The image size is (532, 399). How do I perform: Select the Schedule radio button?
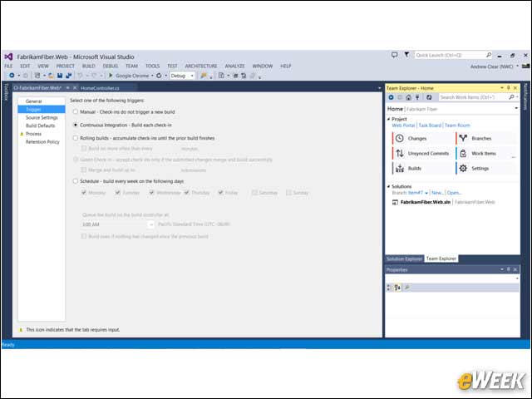(76, 181)
